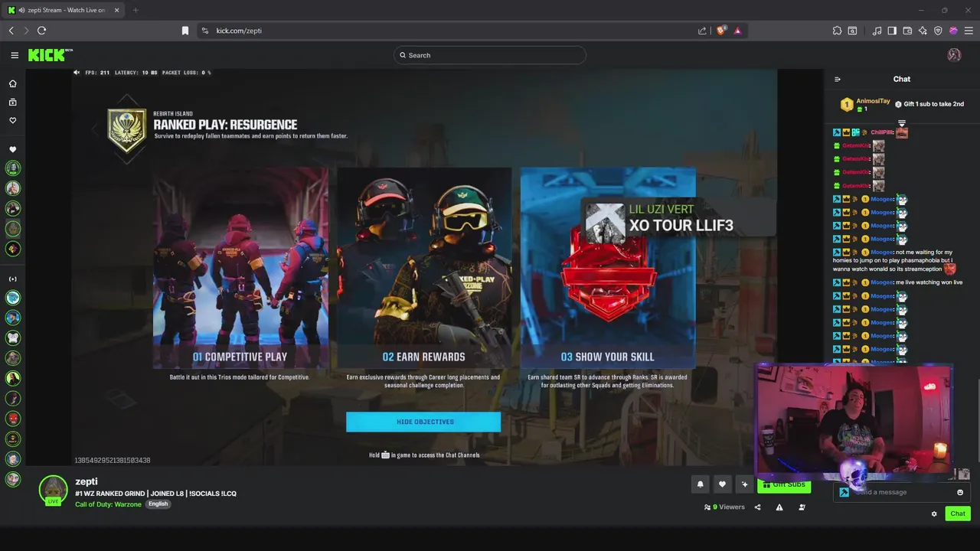Click the bell notification button under the stream
The height and width of the screenshot is (551, 980).
(x=700, y=484)
